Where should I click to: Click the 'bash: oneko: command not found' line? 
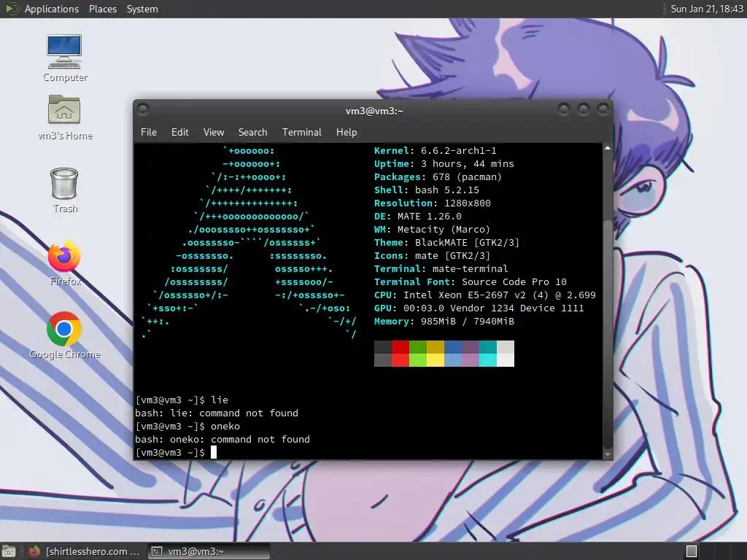click(x=222, y=439)
